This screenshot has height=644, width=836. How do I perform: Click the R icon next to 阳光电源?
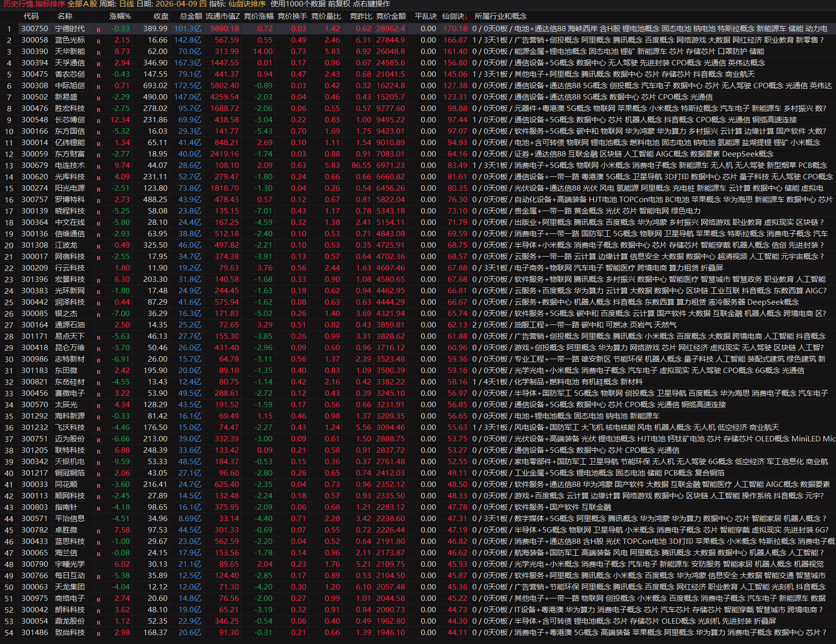(99, 189)
